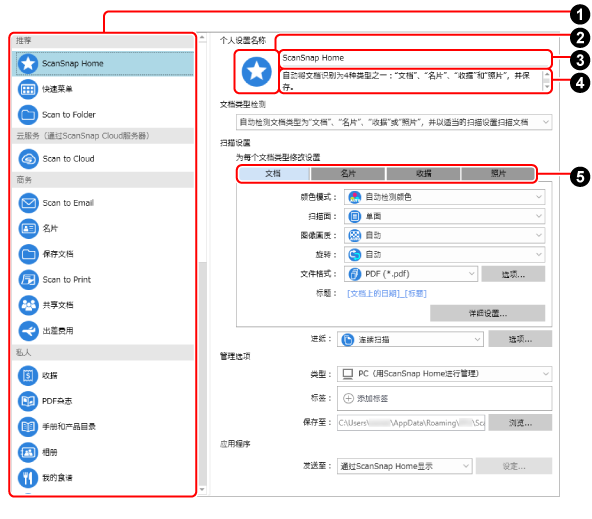Choose the 共享文档 people icon

pos(28,305)
